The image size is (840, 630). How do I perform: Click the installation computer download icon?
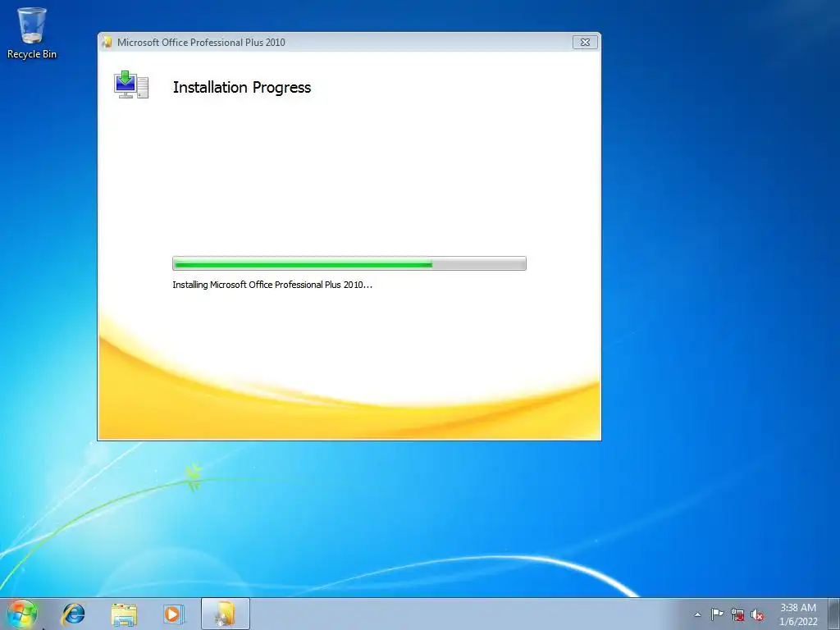[131, 84]
